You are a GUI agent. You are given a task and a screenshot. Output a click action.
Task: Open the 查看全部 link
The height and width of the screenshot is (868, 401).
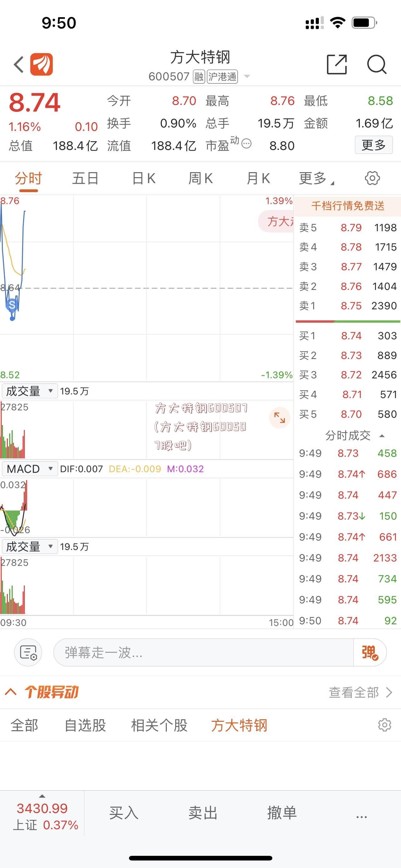coord(360,692)
